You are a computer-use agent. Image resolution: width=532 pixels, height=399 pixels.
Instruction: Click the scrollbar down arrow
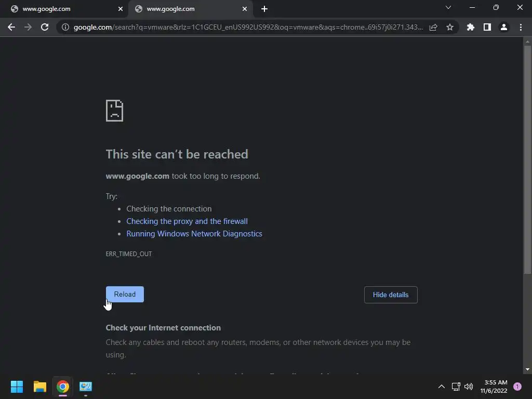(x=527, y=369)
